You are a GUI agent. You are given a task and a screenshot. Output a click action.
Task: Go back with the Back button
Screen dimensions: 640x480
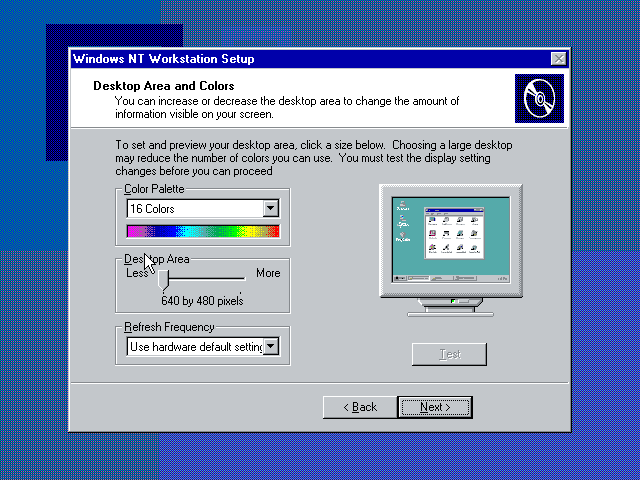(360, 407)
